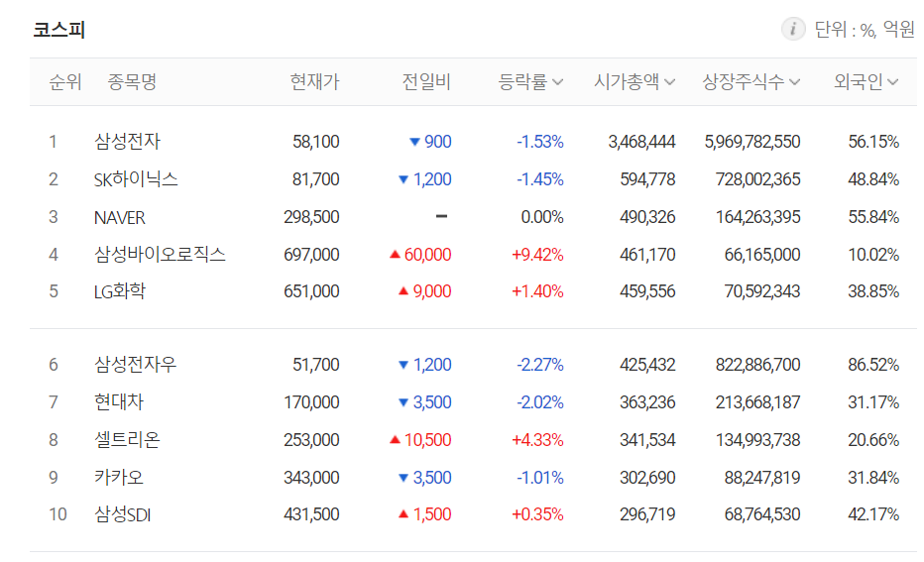Image resolution: width=924 pixels, height=562 pixels.
Task: Click the info icon next to 단위
Action: click(792, 29)
